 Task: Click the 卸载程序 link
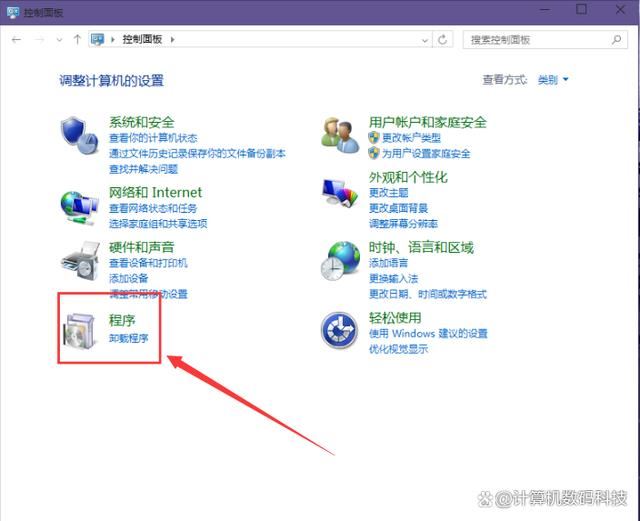click(129, 339)
